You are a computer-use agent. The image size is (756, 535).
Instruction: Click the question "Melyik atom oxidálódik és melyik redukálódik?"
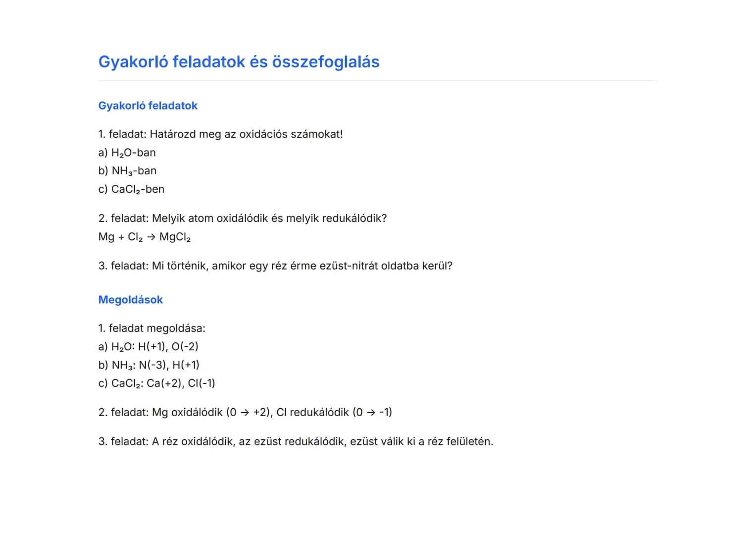(x=269, y=218)
